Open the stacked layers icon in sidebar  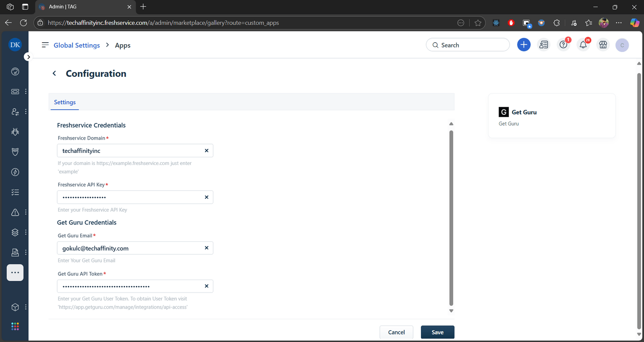coord(15,232)
